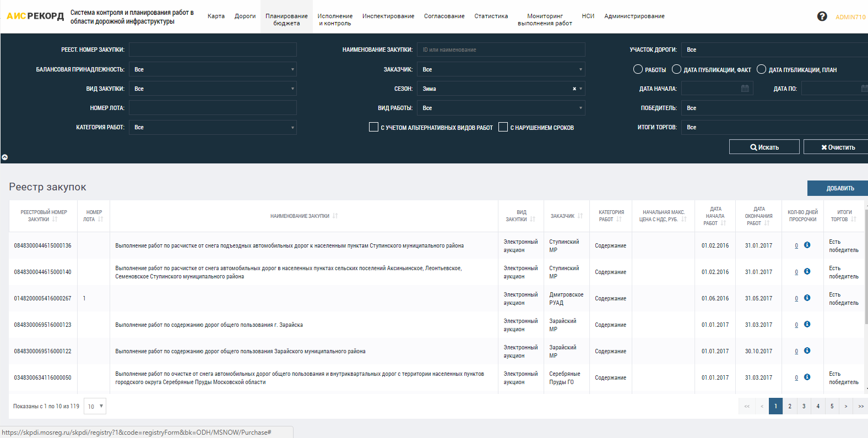Click ДАТА ПО date field

click(834, 89)
